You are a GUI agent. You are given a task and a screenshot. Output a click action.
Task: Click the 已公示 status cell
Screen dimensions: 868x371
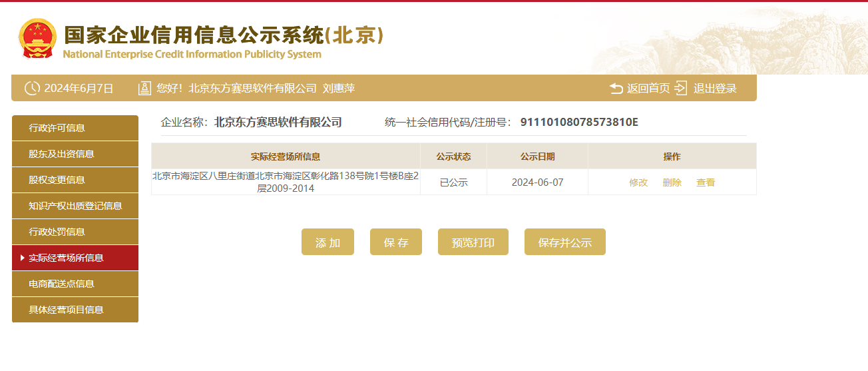tap(453, 183)
